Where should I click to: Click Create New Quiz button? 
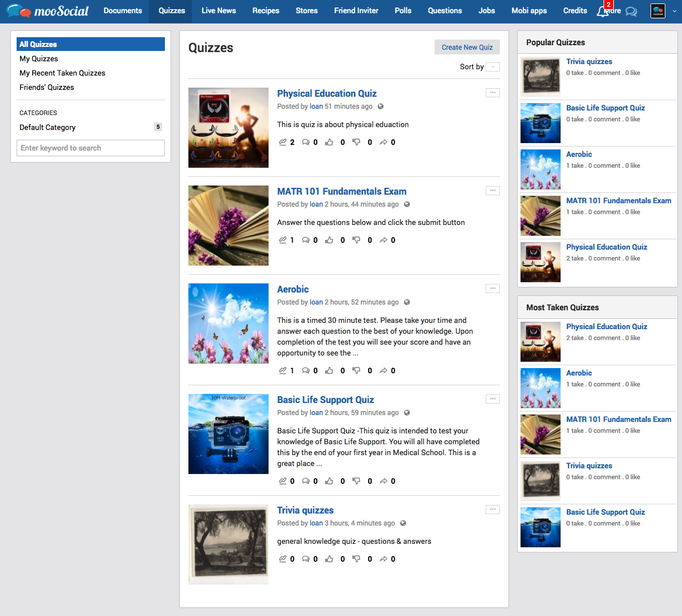tap(467, 48)
